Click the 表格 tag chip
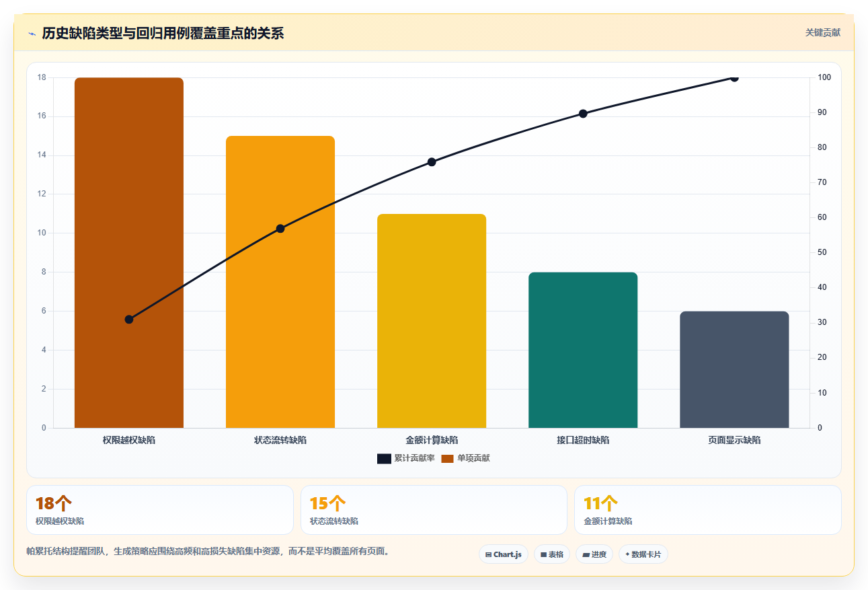This screenshot has height=590, width=868. (552, 554)
